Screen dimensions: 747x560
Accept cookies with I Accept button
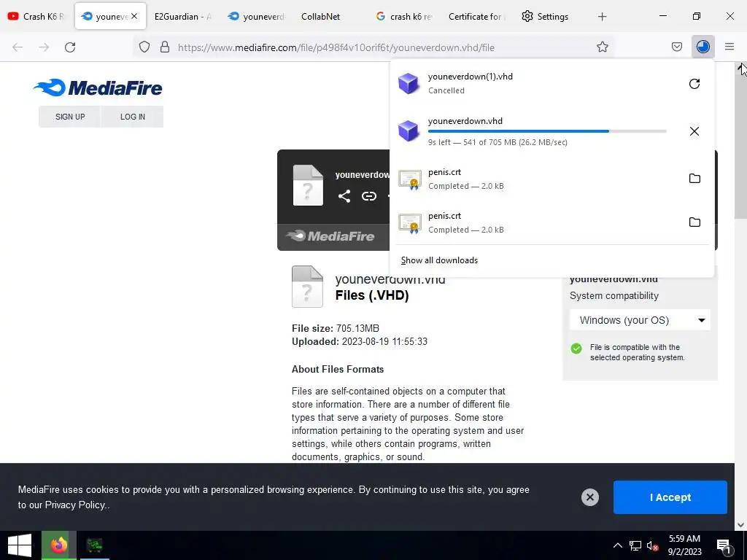click(x=670, y=497)
